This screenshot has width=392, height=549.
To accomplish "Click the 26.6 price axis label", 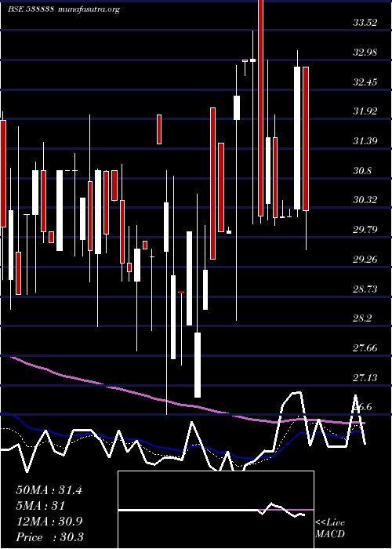I will (x=362, y=407).
